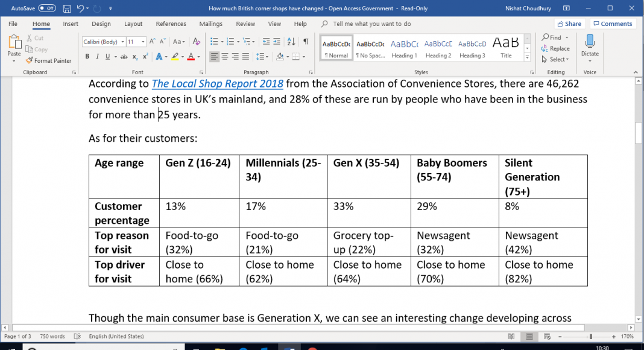Apply the Heading 1 style
Viewport: 644px width, 350px height.
click(404, 48)
